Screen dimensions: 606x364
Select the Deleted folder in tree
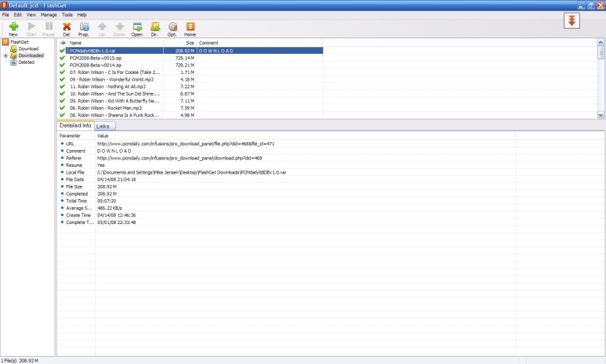(26, 63)
